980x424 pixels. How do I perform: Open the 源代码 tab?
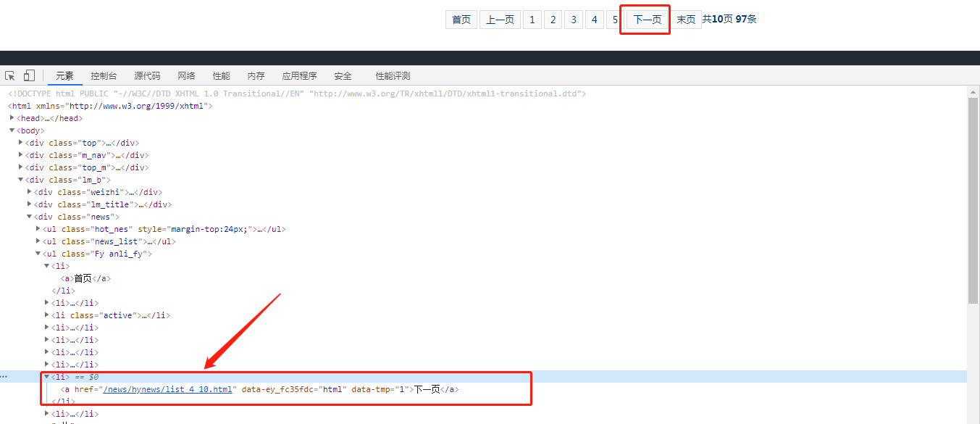tap(147, 76)
